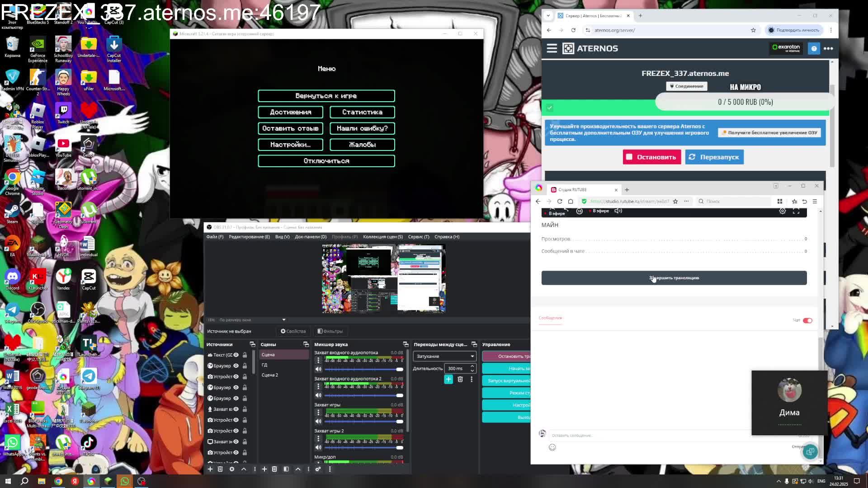Image resolution: width=868 pixels, height=488 pixels.
Task: Hide the Текст (GDI) source
Action: [x=236, y=355]
